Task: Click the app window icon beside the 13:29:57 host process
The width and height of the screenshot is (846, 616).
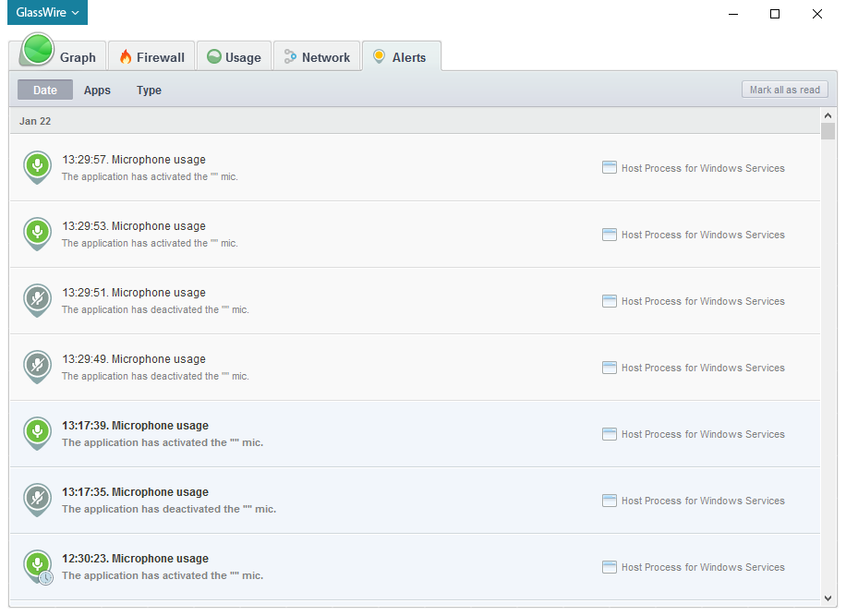Action: 609,168
